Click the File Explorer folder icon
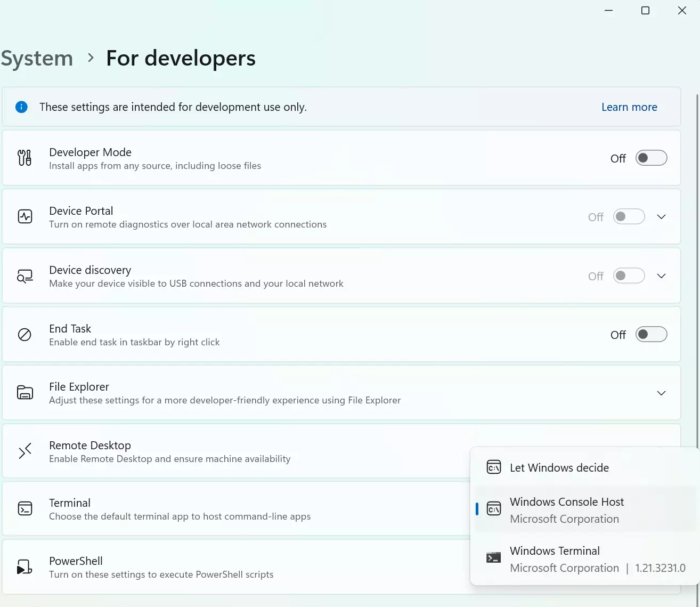700x607 pixels. coord(25,393)
